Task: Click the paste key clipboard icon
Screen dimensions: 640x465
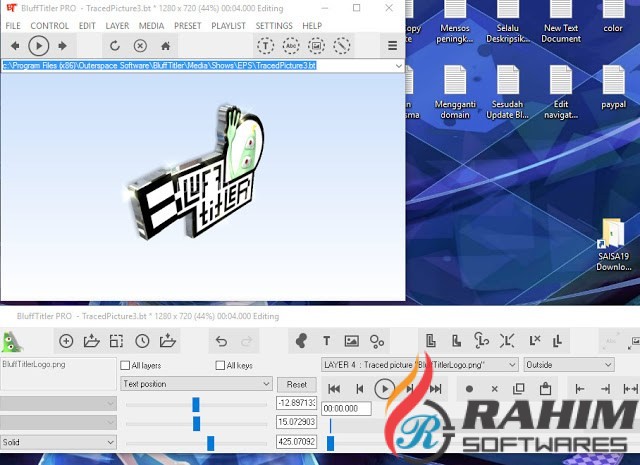Action: click(545, 388)
